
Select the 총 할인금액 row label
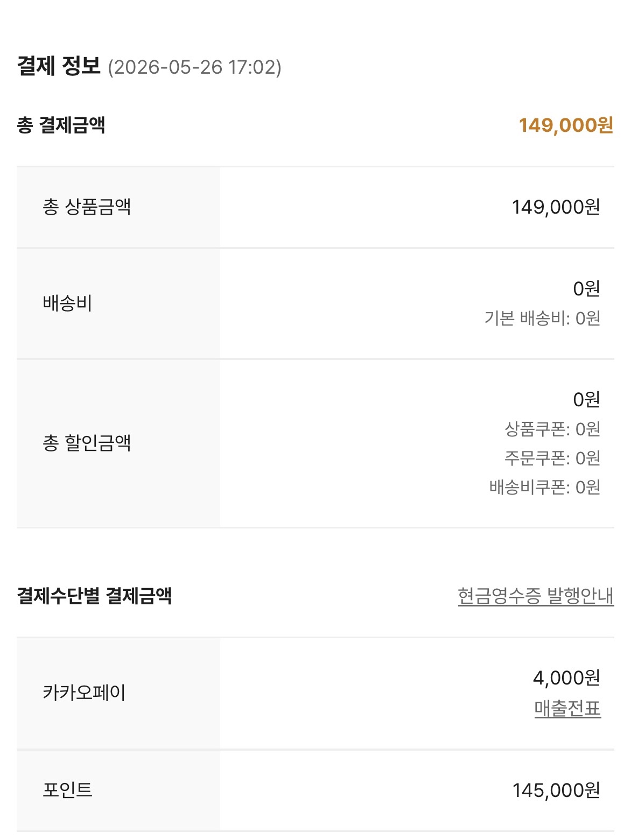coord(87,443)
